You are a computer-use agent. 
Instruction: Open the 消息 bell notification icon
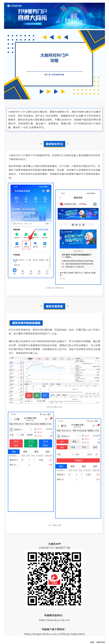tap(26, 199)
